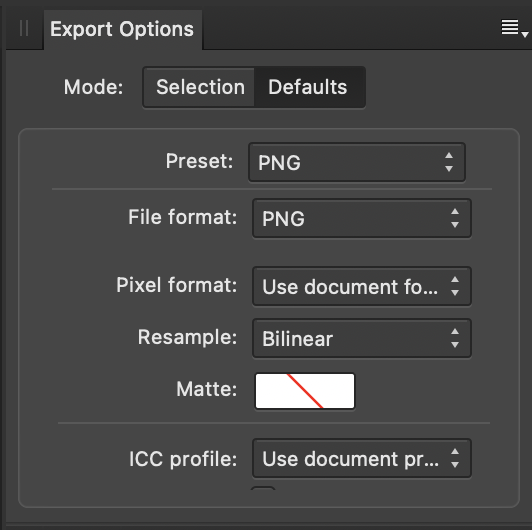
Task: Open the Export Options panel menu icon
Action: click(514, 28)
